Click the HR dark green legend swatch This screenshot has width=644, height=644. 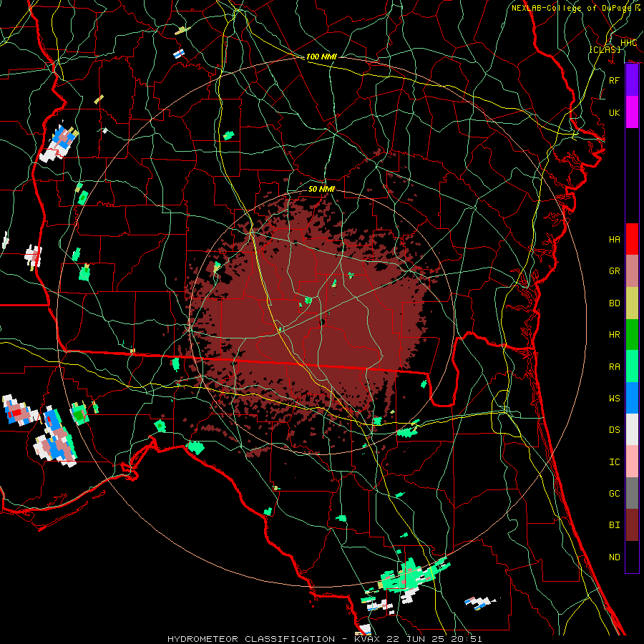[x=632, y=334]
